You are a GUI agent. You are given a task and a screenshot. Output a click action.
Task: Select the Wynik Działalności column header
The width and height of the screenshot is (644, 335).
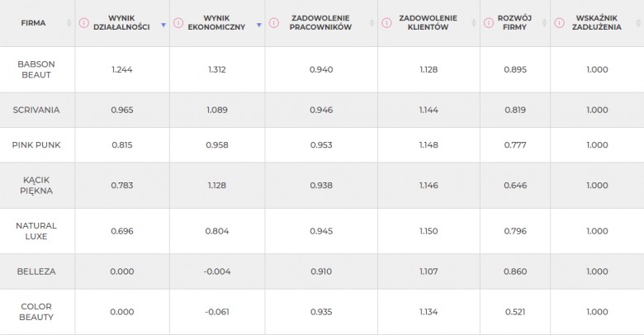(x=121, y=22)
